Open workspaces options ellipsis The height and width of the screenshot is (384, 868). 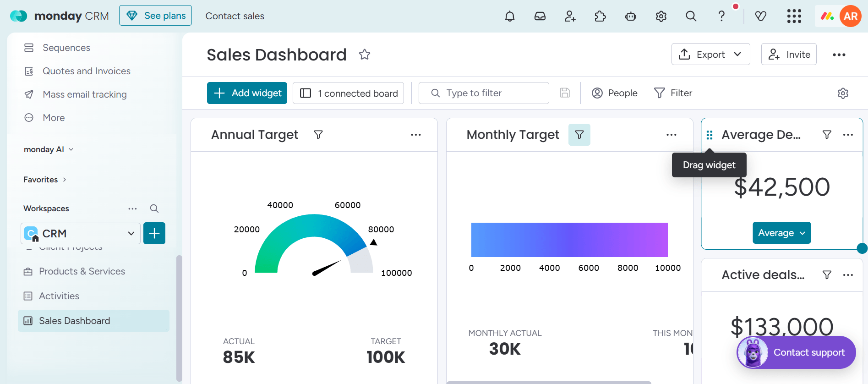click(x=132, y=208)
